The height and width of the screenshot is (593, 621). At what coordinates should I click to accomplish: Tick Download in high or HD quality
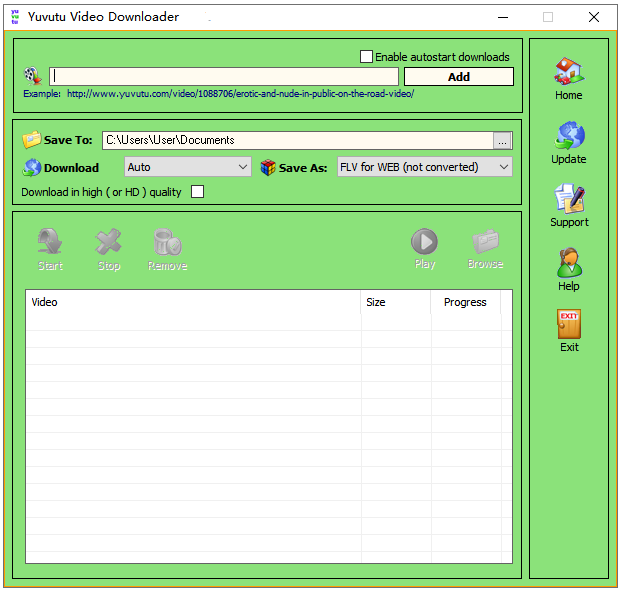coord(197,192)
